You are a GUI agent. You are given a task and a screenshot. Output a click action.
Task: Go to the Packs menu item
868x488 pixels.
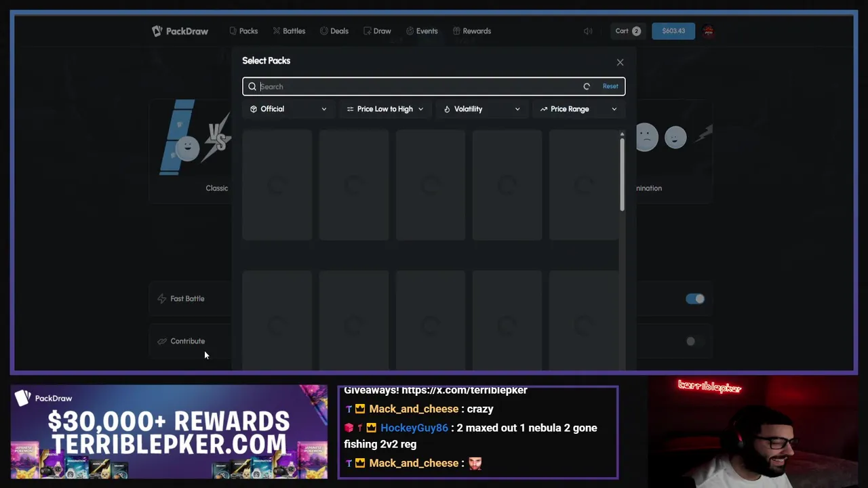[x=243, y=31]
